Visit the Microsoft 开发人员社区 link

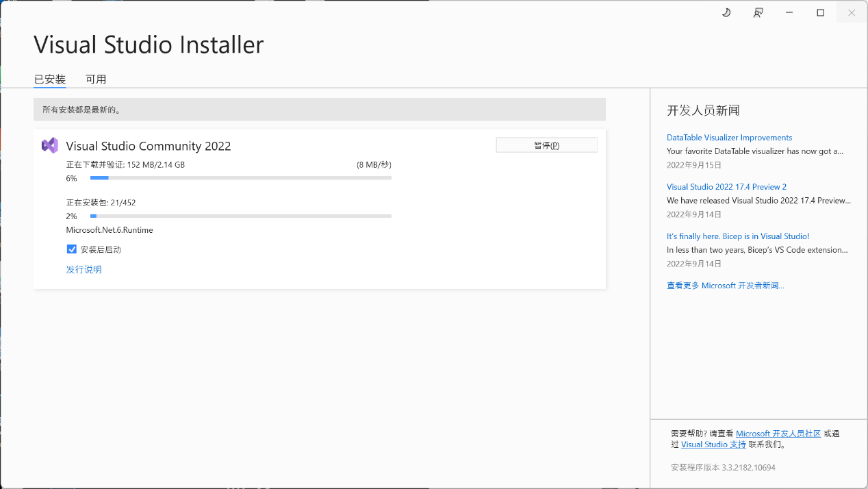pyautogui.click(x=778, y=434)
